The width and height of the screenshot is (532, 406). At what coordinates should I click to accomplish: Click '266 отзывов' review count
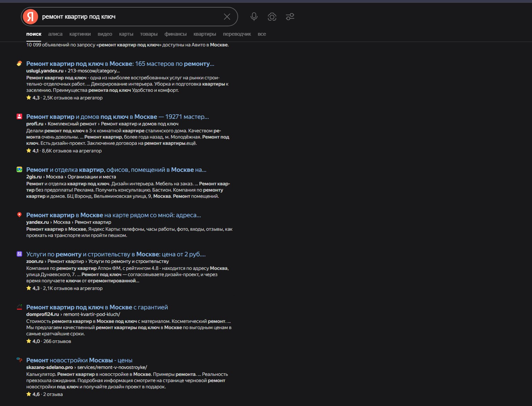coord(57,341)
